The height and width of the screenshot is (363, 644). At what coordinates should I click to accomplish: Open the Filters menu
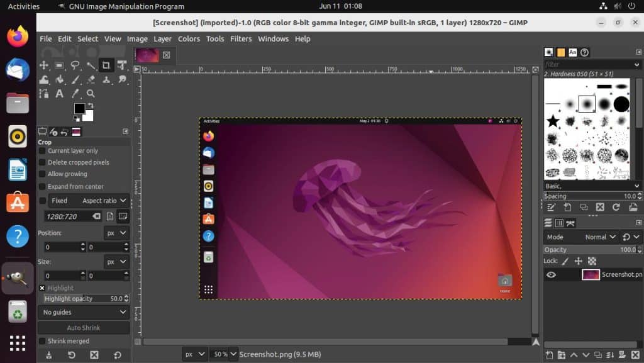click(241, 39)
